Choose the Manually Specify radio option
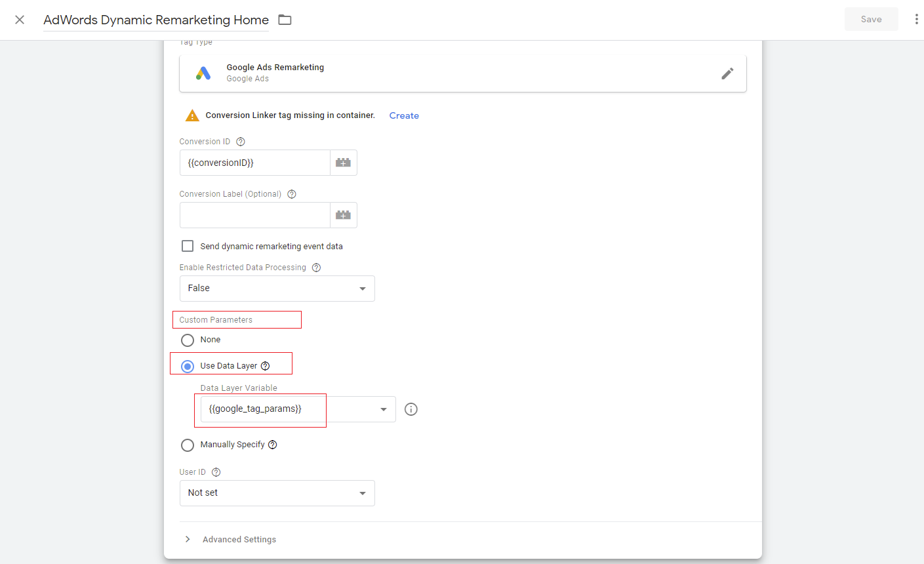The height and width of the screenshot is (564, 924). click(x=188, y=445)
